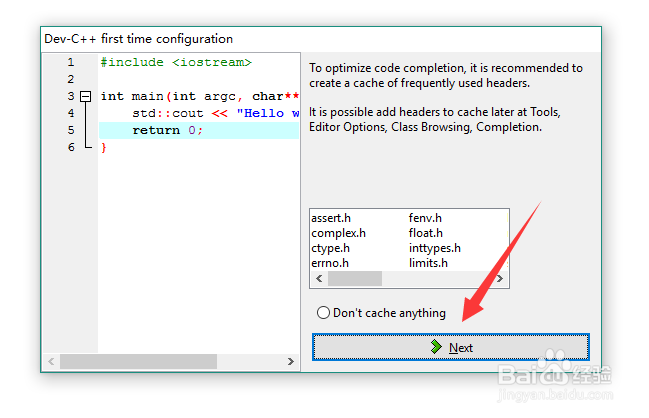The height and width of the screenshot is (418, 649).
Task: Click the code preview left scroll arrow
Action: click(51, 361)
